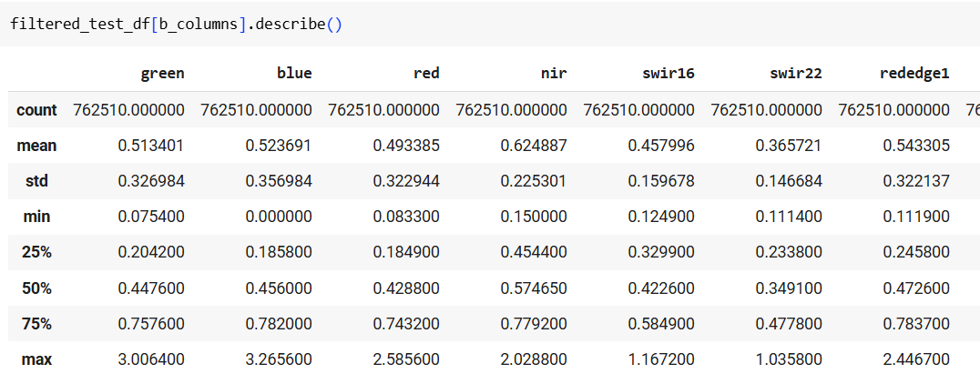This screenshot has height=384, width=980.
Task: Click the '25%' row label
Action: (x=36, y=252)
